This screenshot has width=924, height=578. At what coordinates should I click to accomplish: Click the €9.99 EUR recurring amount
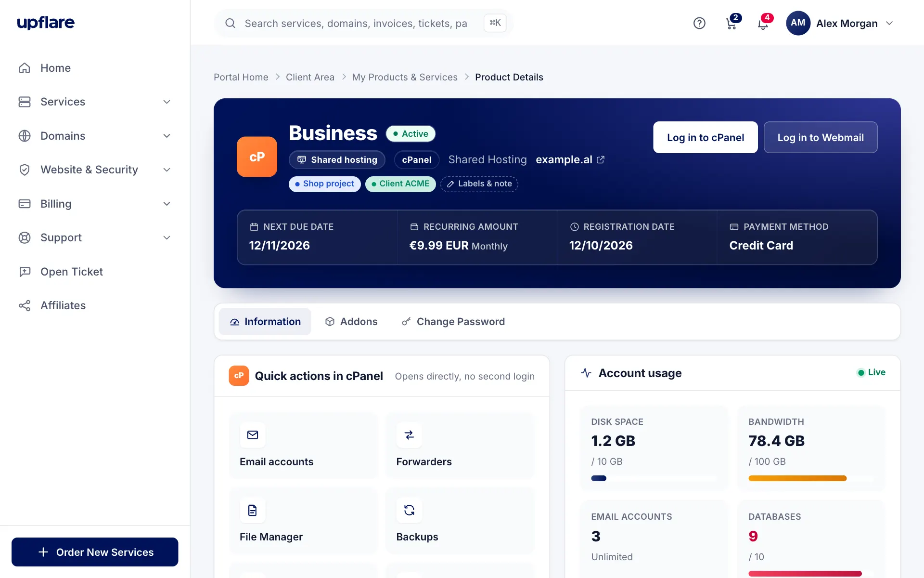click(x=439, y=245)
